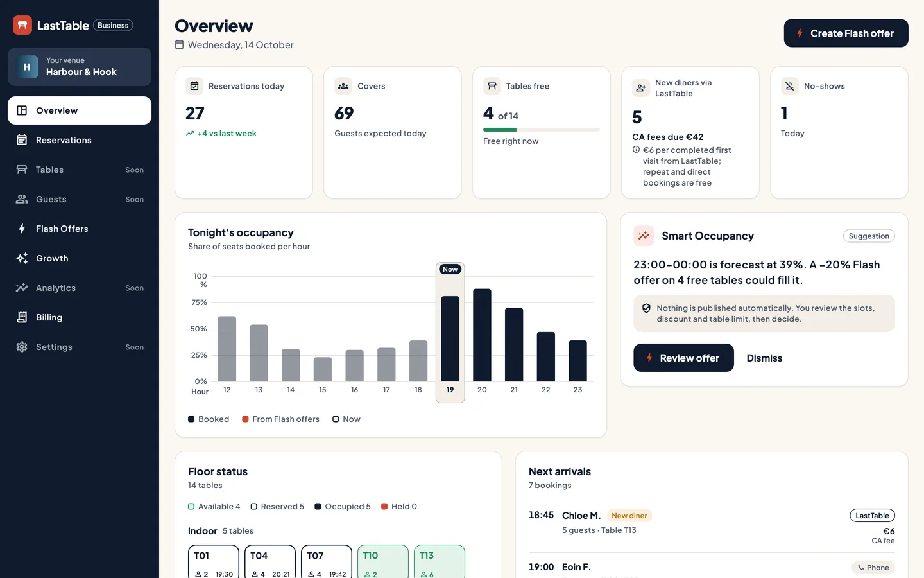The width and height of the screenshot is (924, 578).
Task: Click the New diners via LastTable icon
Action: [x=641, y=88]
